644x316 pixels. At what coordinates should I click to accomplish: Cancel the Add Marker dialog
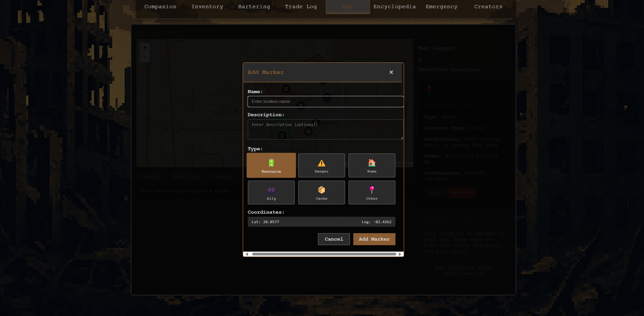(x=334, y=239)
